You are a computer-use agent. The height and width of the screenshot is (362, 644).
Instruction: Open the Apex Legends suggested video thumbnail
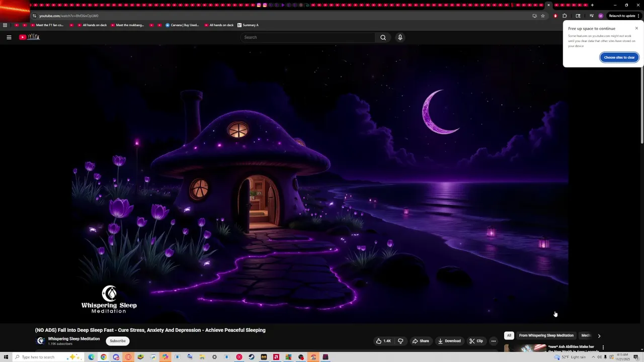[x=525, y=348]
